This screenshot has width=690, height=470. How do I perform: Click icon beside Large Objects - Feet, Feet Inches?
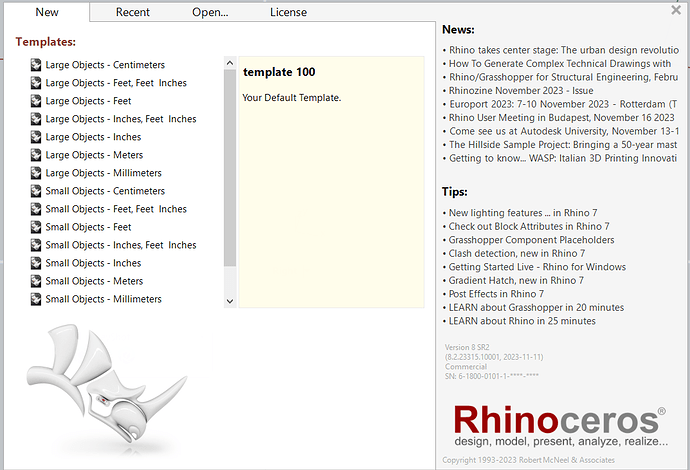point(36,83)
